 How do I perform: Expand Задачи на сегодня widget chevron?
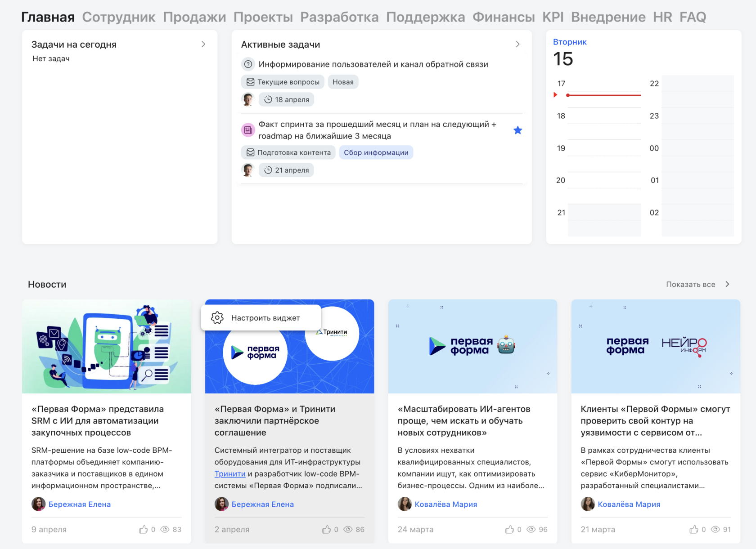click(x=203, y=44)
